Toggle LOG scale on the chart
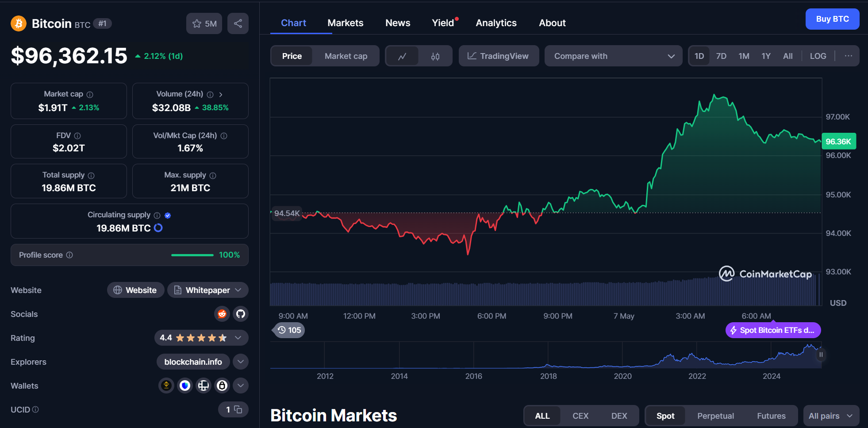868x428 pixels. pyautogui.click(x=818, y=56)
